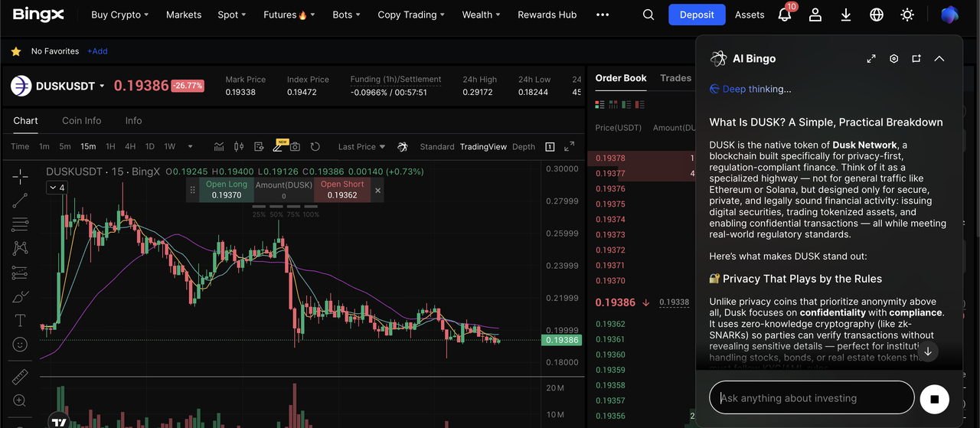Click the Open Long button
The height and width of the screenshot is (428, 980).
[x=227, y=190]
